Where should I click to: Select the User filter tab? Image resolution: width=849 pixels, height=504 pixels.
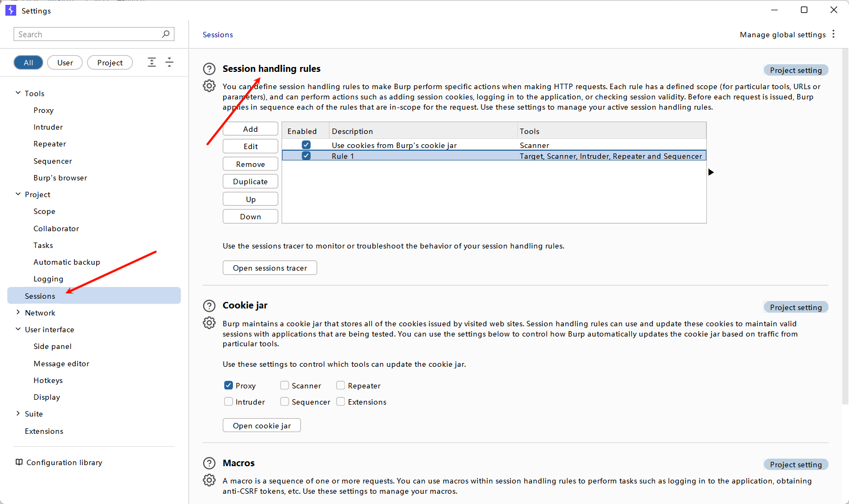click(x=65, y=63)
